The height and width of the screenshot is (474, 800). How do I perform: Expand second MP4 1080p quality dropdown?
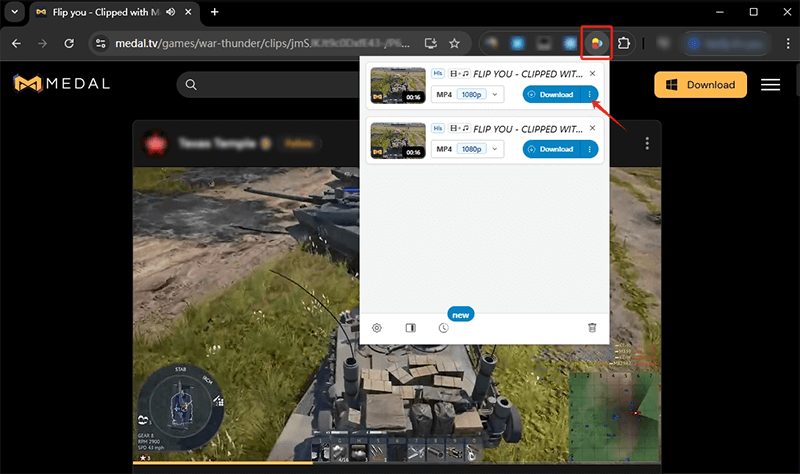pyautogui.click(x=467, y=149)
